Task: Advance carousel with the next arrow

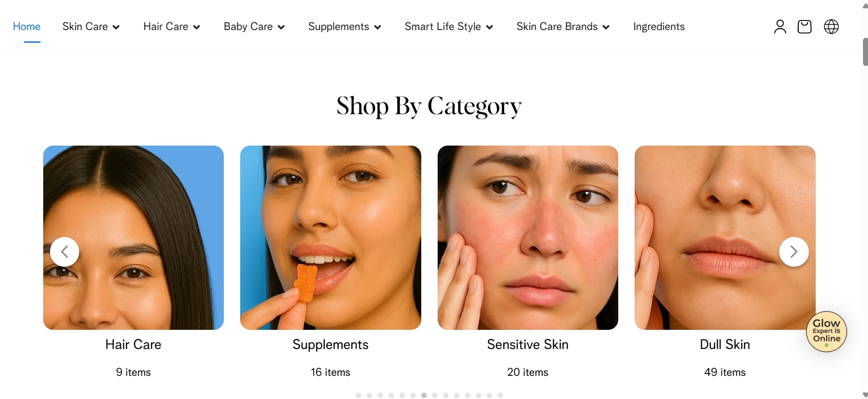Action: click(794, 252)
